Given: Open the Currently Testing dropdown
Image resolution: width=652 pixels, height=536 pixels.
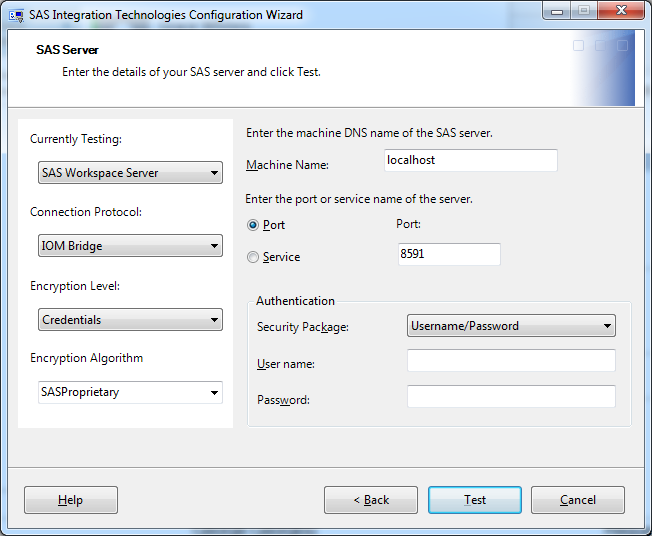Looking at the screenshot, I should [130, 173].
